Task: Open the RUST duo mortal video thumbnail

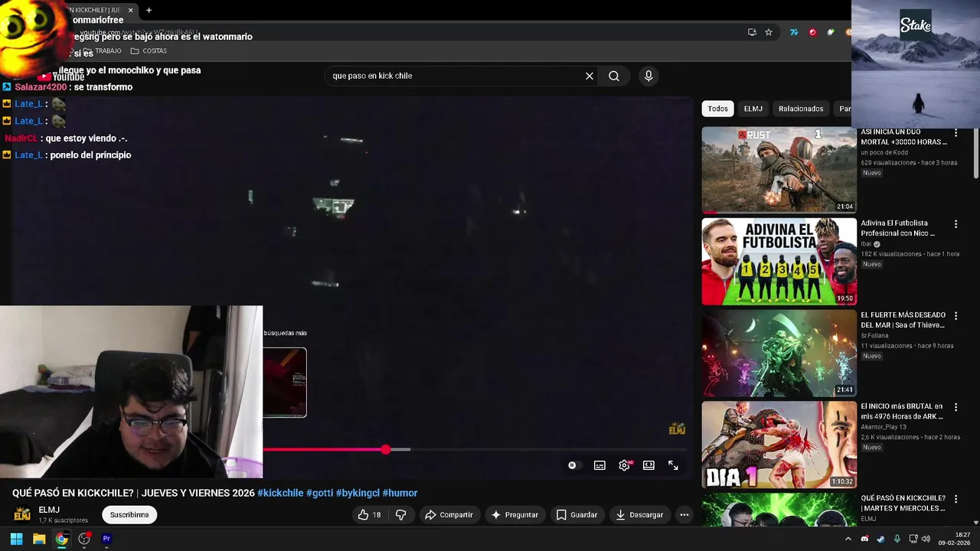Action: tap(779, 170)
